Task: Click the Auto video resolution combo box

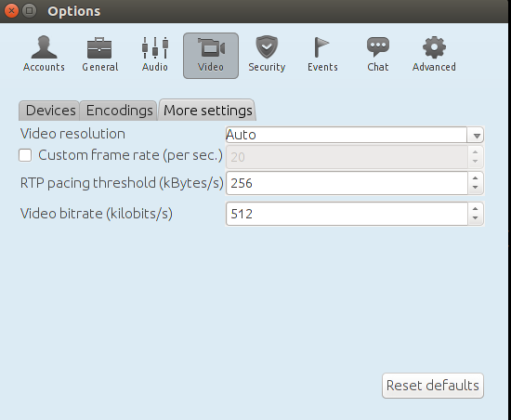Action: pos(355,135)
